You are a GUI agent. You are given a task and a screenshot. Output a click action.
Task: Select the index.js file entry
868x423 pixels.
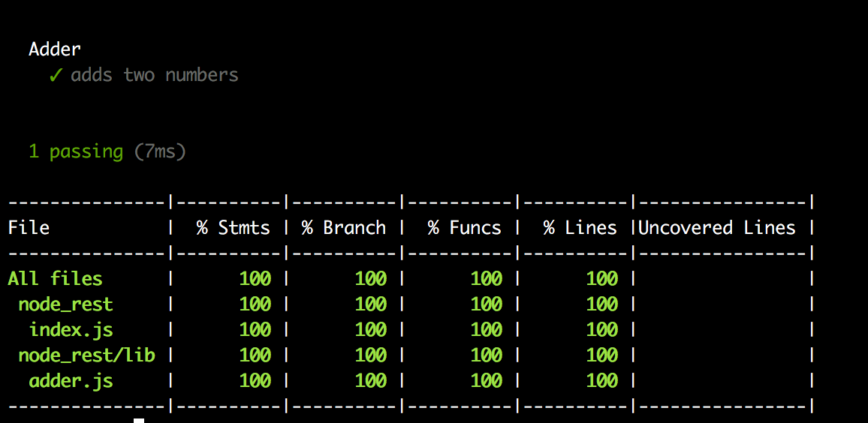point(71,330)
